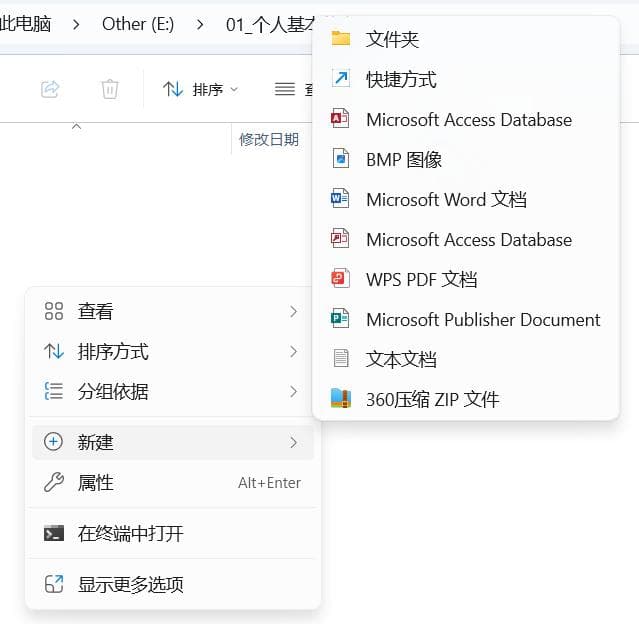This screenshot has width=639, height=624.
Task: Choose 在终端中打开 open in terminal
Action: [173, 534]
